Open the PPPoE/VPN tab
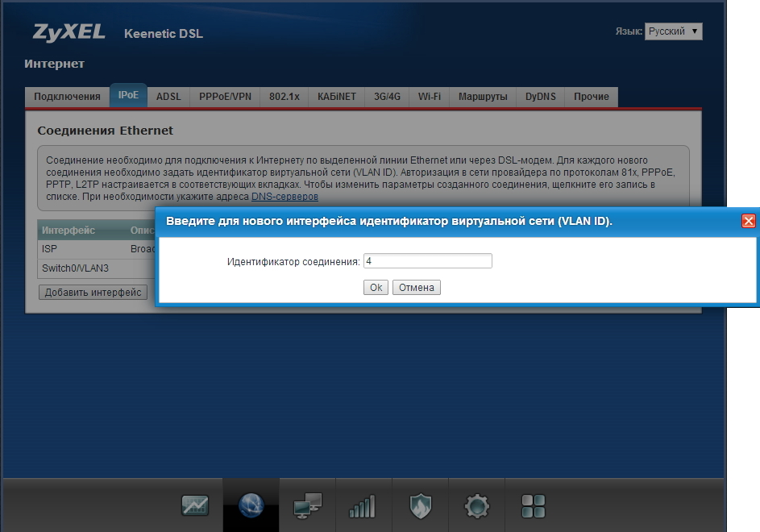Image resolution: width=760 pixels, height=532 pixels. 225,97
